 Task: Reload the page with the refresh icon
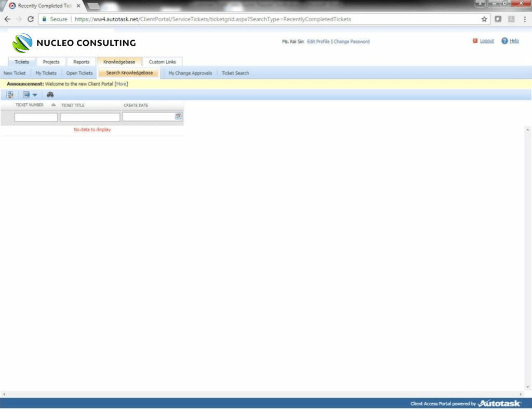click(31, 19)
